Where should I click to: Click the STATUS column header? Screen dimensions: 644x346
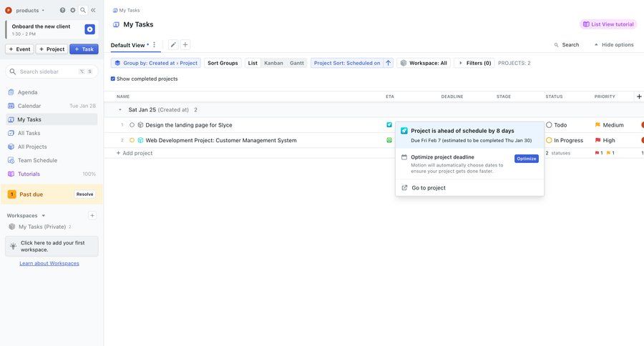pos(554,97)
